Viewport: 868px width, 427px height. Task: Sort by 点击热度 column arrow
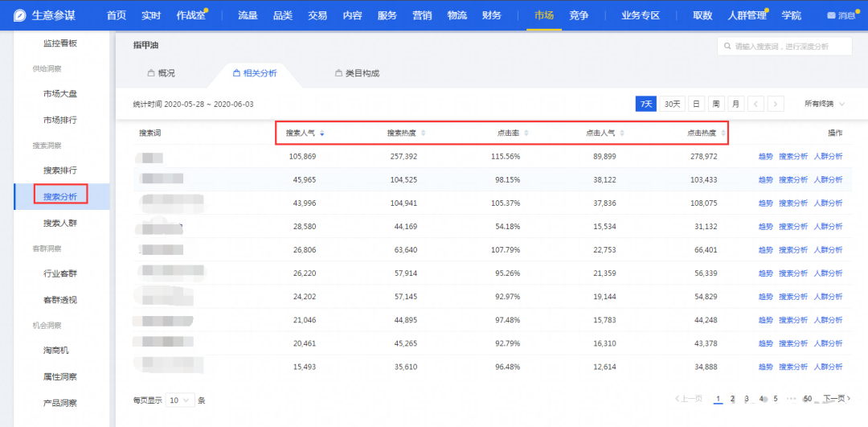click(723, 133)
